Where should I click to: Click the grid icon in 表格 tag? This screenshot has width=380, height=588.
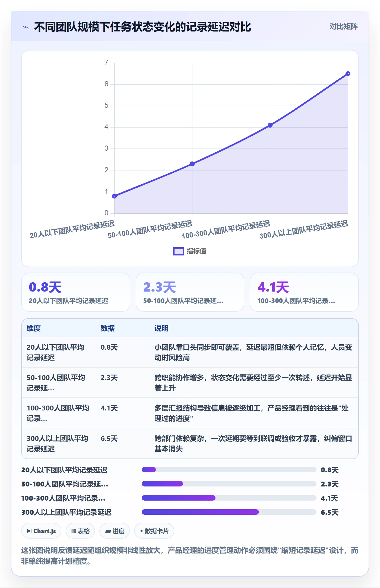74,531
